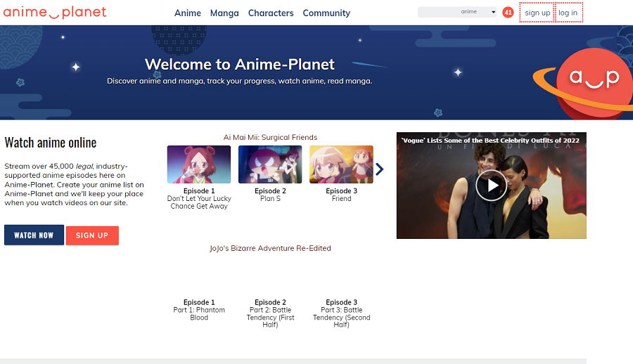Viewport: 633px width, 364px height.
Task: Click Don't Let Your Lucky Chance caption
Action: [199, 202]
